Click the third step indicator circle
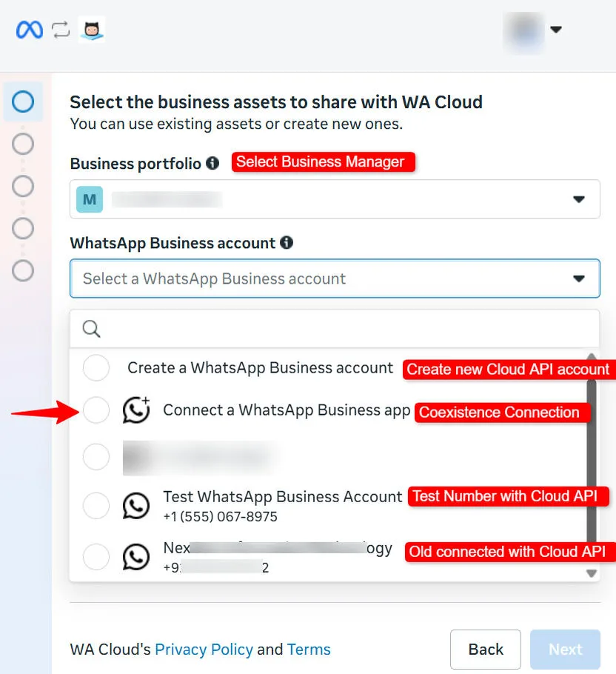The height and width of the screenshot is (674, 616). (23, 186)
